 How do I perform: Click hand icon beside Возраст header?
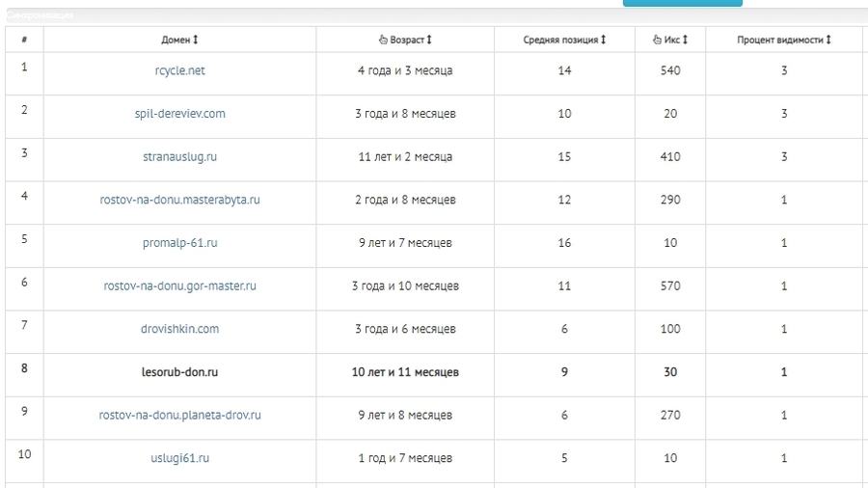click(x=383, y=40)
